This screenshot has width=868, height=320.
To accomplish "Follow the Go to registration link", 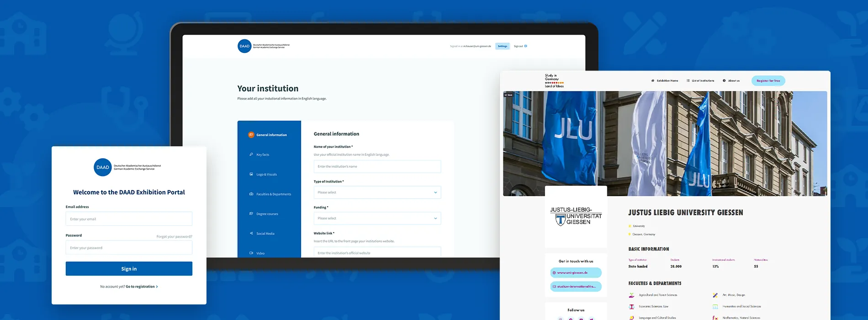I will tap(142, 287).
